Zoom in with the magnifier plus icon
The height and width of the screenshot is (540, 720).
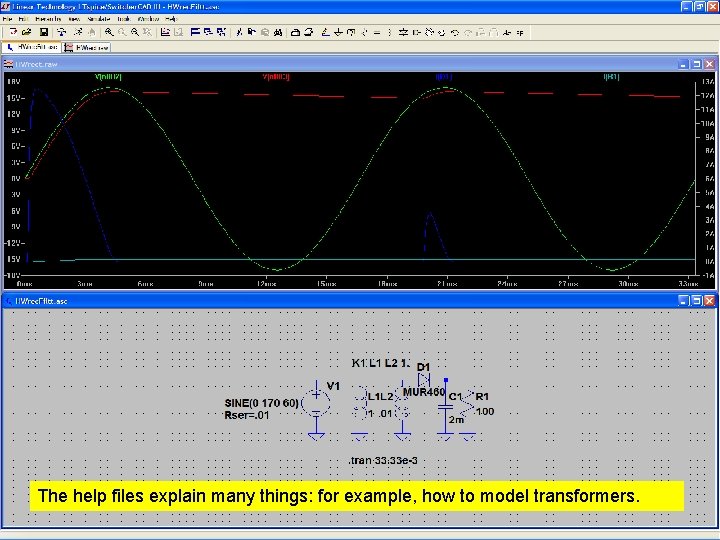[109, 32]
